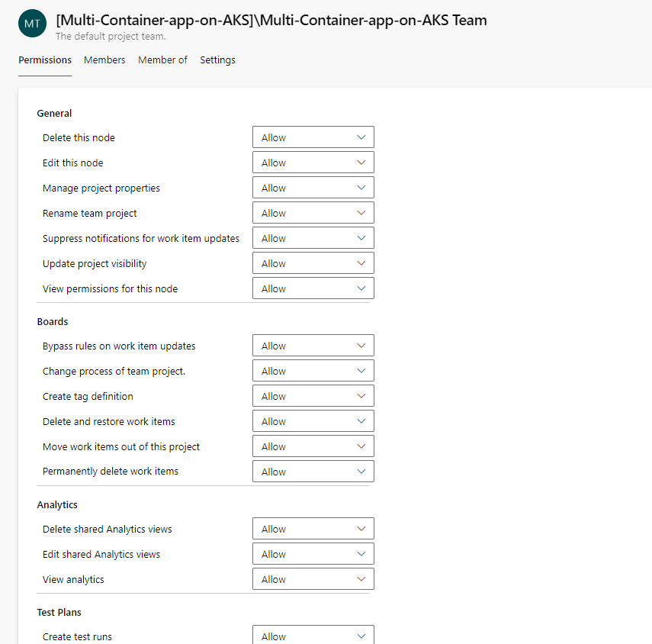Screen dimensions: 652x644
Task: Open the Delete and restore work items dropdown
Action: click(313, 421)
